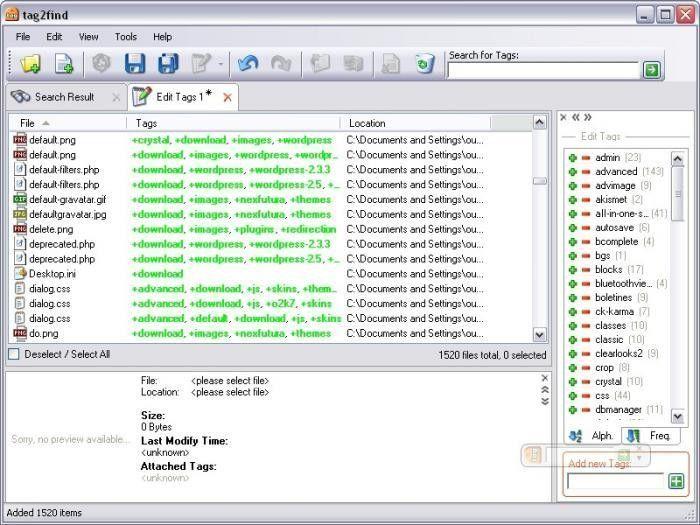Select the ck-karma tag entry

614,312
